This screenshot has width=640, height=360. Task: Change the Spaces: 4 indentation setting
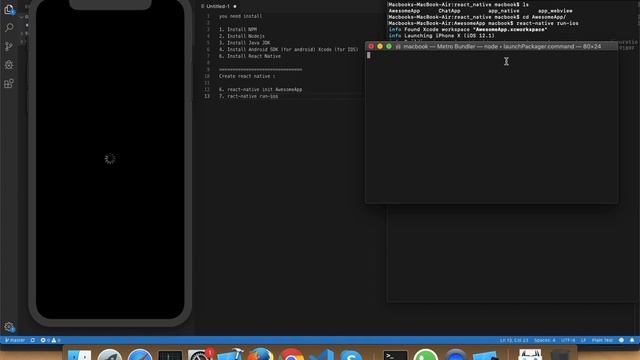click(544, 340)
